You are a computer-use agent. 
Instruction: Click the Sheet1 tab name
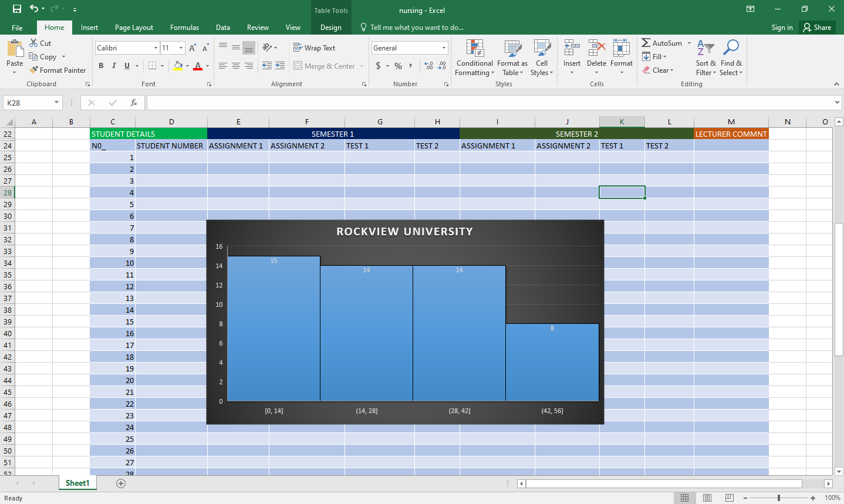click(x=77, y=483)
